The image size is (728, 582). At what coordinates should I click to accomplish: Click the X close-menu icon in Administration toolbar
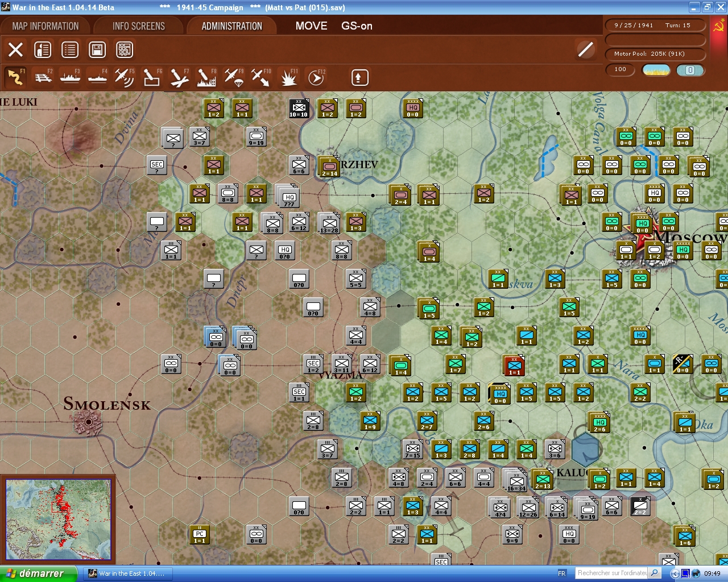click(16, 49)
